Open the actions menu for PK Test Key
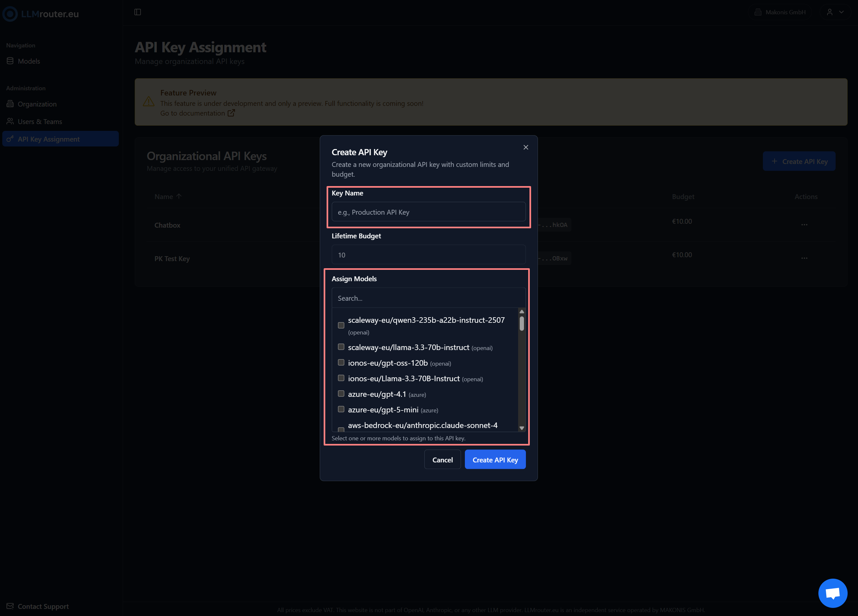 coord(804,258)
